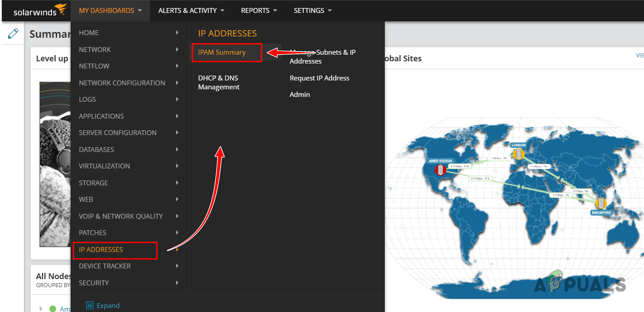Expand the NETWORK submenu arrow

pos(177,49)
